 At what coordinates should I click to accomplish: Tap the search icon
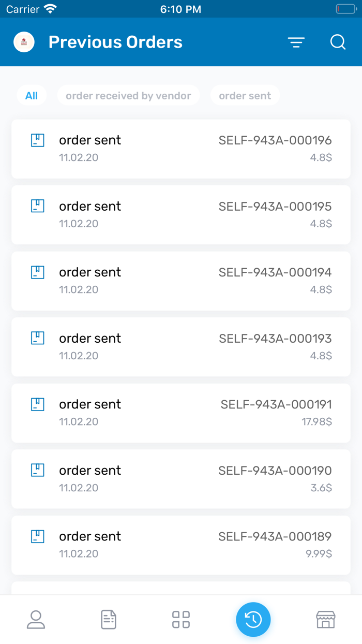point(337,42)
